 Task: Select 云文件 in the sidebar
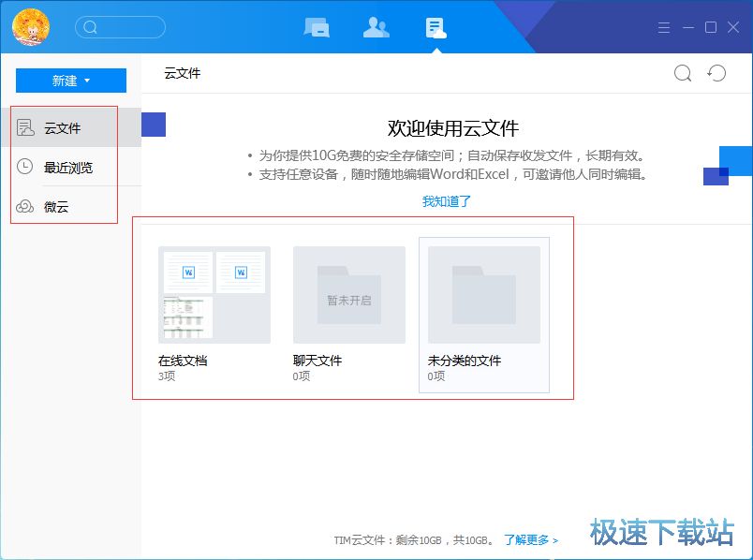(71, 127)
